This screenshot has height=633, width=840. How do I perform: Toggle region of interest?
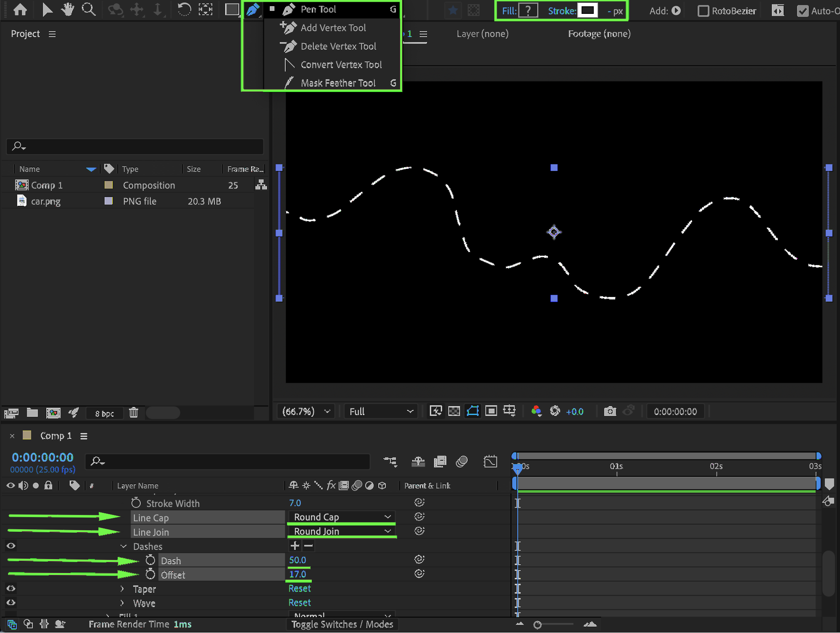pos(491,411)
